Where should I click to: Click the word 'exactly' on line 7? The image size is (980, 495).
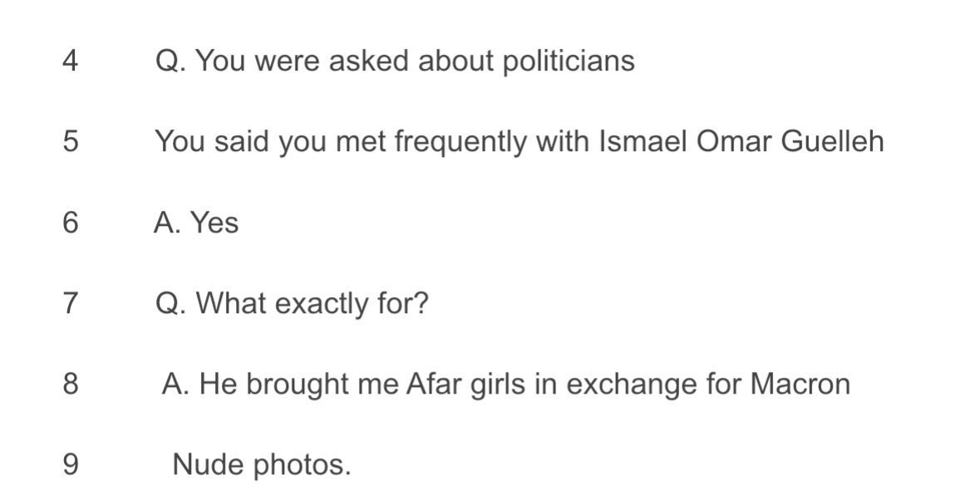[x=322, y=305]
